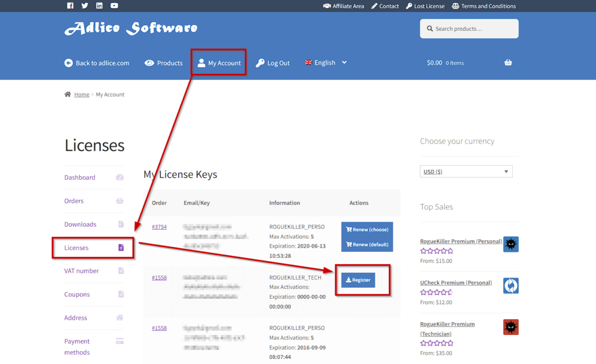
Task: Open the Twitter social icon
Action: click(x=85, y=6)
